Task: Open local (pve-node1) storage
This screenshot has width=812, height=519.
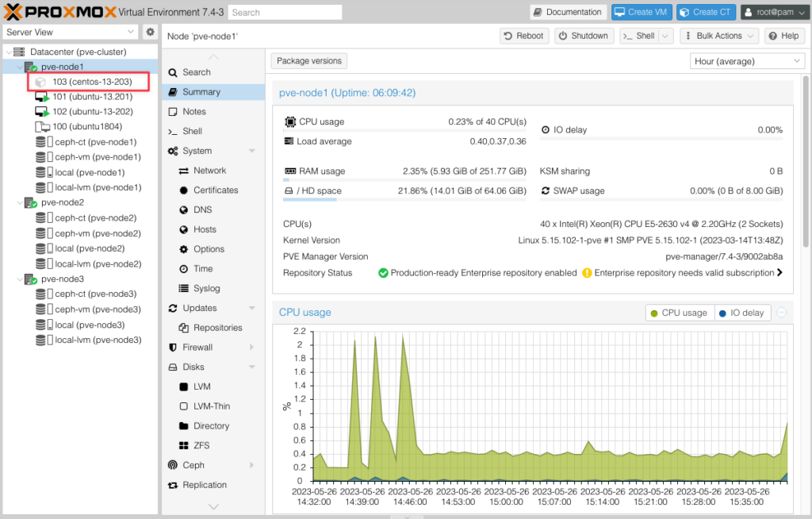Action: [90, 173]
